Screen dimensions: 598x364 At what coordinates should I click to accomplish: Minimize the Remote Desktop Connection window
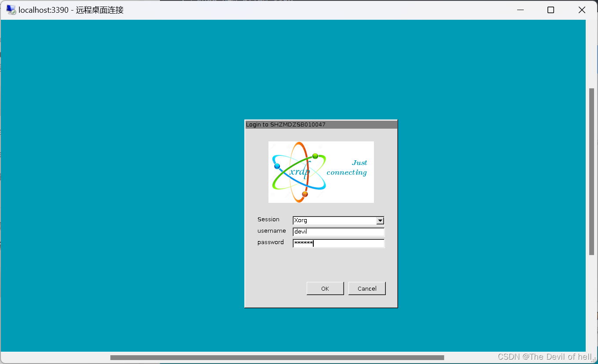520,10
